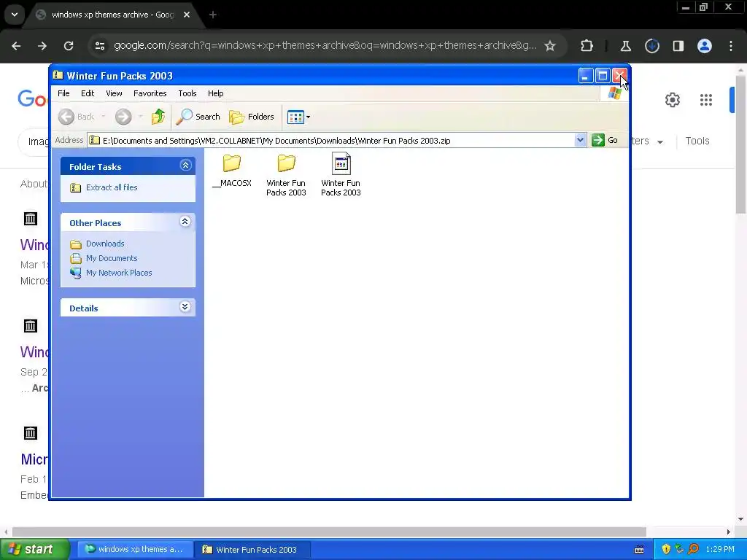Screen dimensions: 747x560
Task: Open Chrome Labs flask icon
Action: click(x=625, y=46)
